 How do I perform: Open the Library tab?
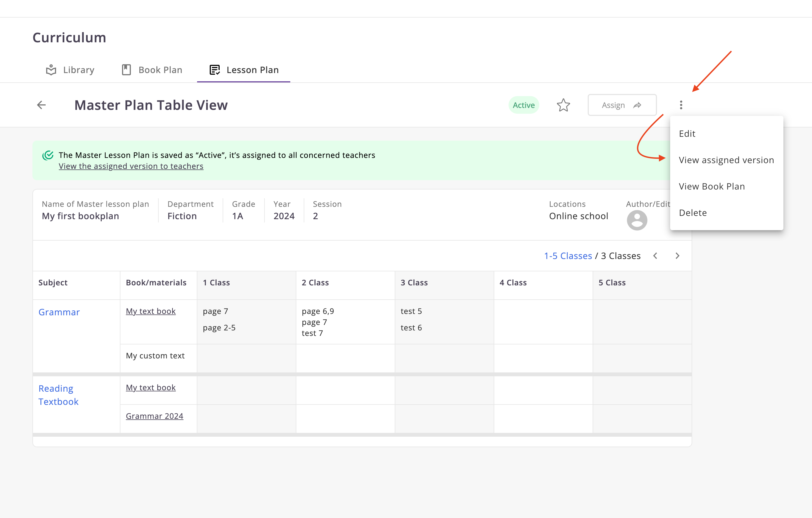pyautogui.click(x=70, y=70)
